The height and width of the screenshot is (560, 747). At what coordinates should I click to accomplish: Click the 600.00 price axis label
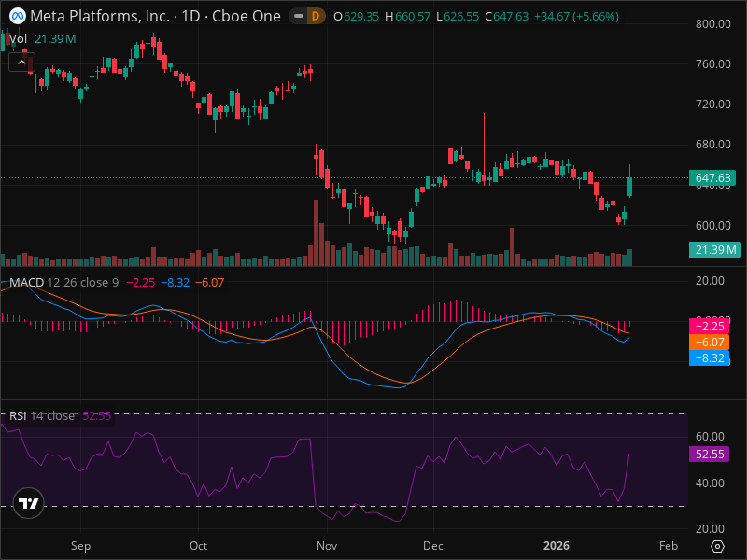(712, 225)
